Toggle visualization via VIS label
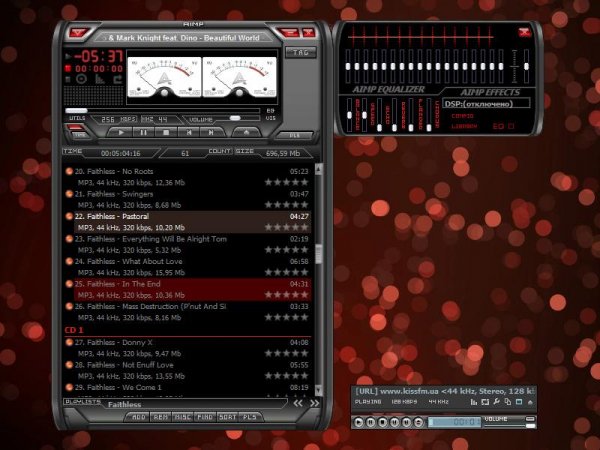 [x=271, y=118]
